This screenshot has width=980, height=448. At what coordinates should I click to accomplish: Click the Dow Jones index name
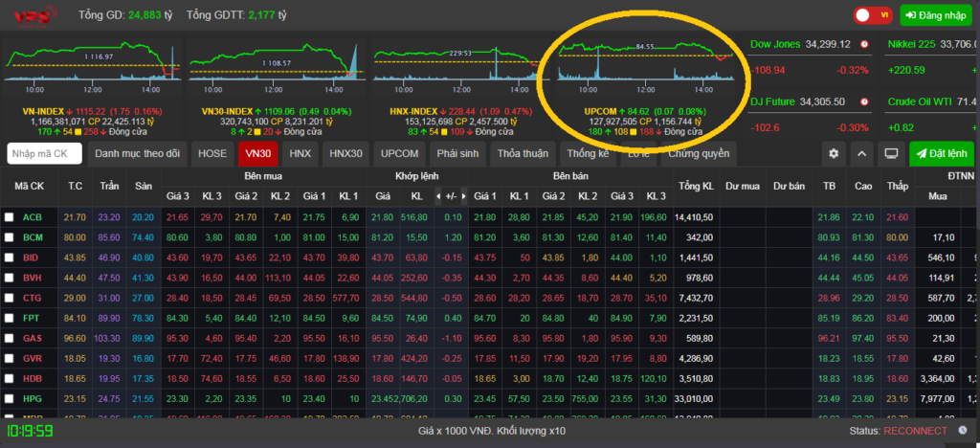(775, 44)
